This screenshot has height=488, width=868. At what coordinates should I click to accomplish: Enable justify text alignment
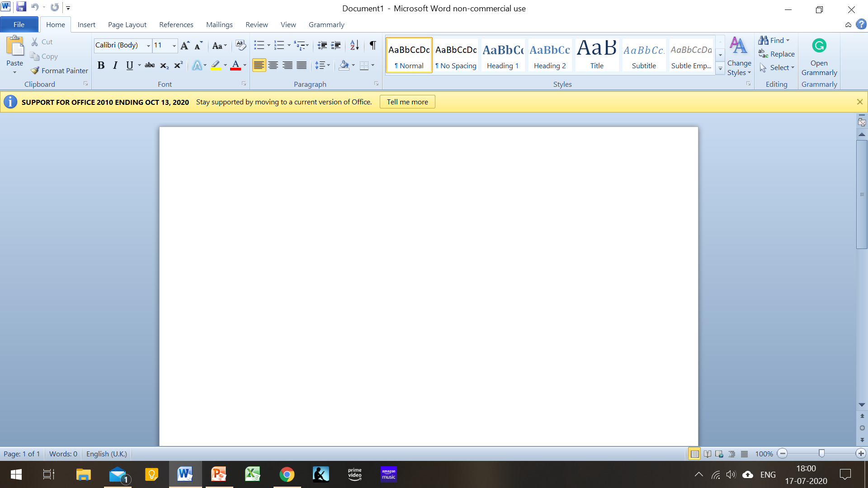coord(302,66)
